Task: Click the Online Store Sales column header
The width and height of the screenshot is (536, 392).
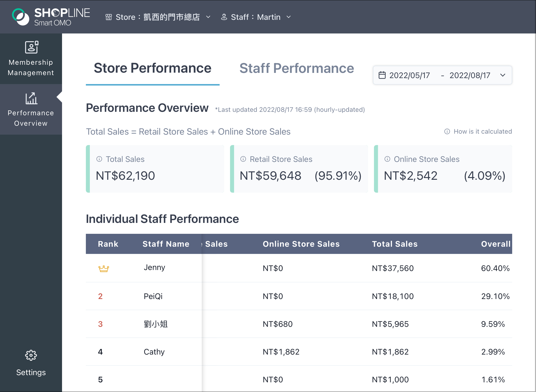Action: pos(301,244)
